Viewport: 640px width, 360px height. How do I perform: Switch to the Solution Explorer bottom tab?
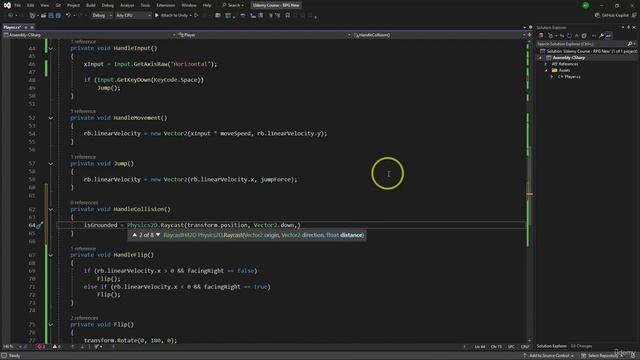pos(551,346)
